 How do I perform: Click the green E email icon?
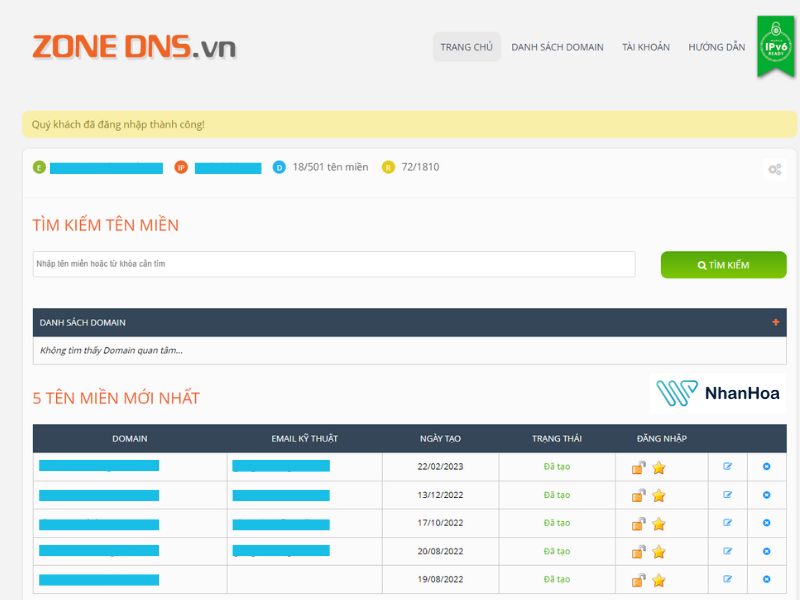pos(39,167)
